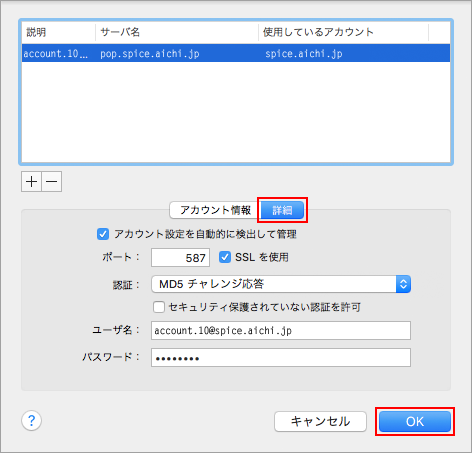Confirm settings with the OK button

click(x=415, y=421)
